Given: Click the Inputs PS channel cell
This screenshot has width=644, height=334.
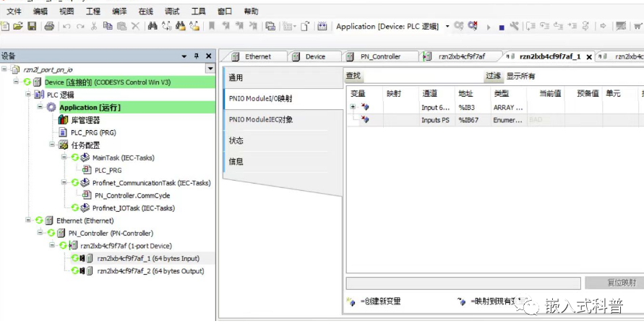Looking at the screenshot, I should pyautogui.click(x=437, y=120).
